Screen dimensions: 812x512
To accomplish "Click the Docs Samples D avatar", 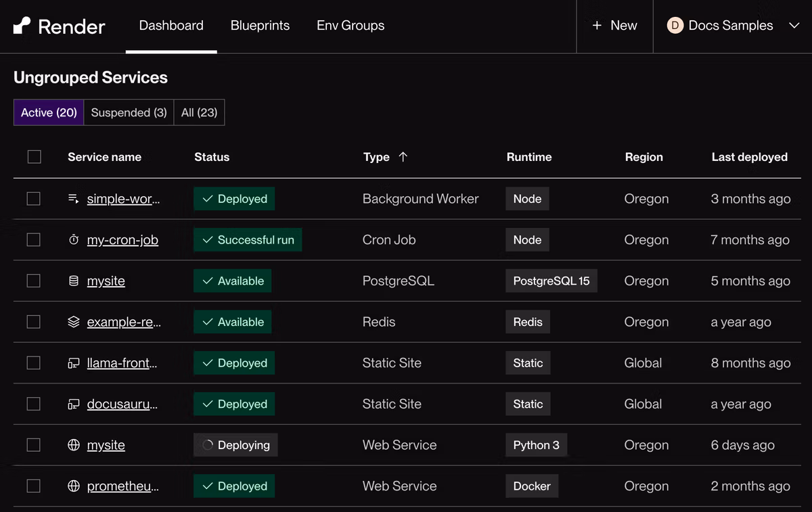I will pyautogui.click(x=675, y=26).
